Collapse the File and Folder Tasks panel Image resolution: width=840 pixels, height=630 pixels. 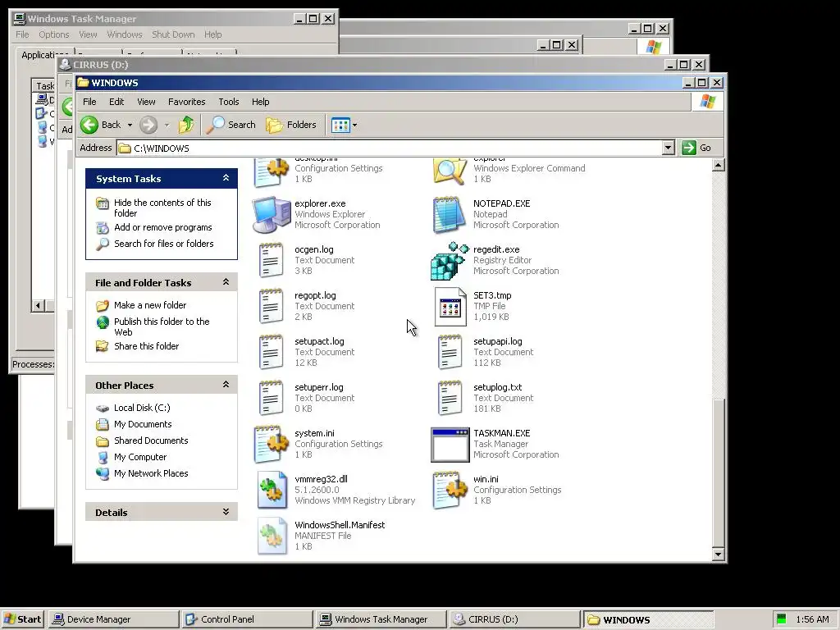pyautogui.click(x=226, y=282)
